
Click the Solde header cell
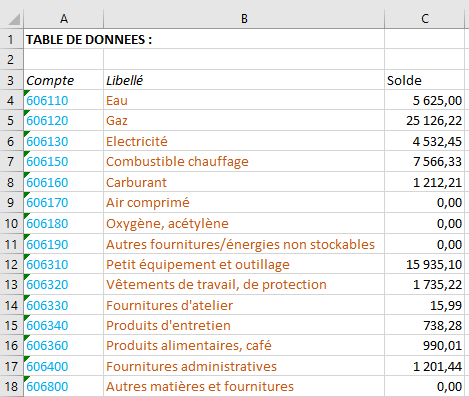[x=424, y=80]
